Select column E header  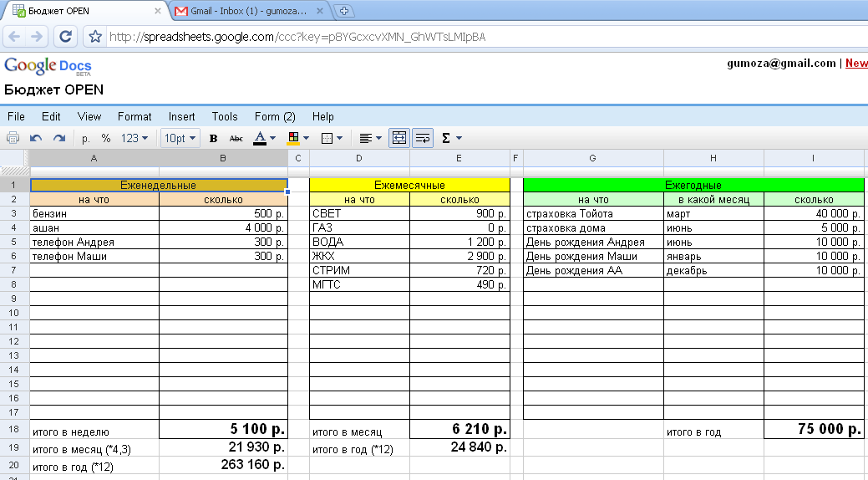pos(459,159)
